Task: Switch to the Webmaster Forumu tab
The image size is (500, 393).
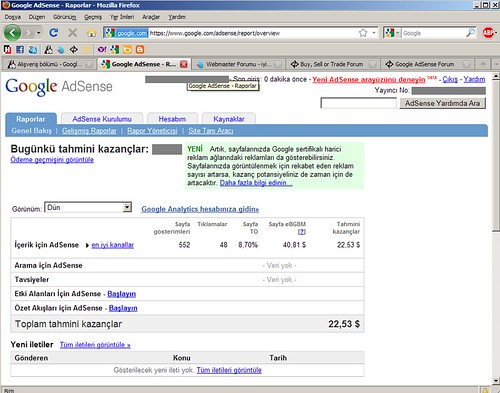Action: tap(239, 64)
